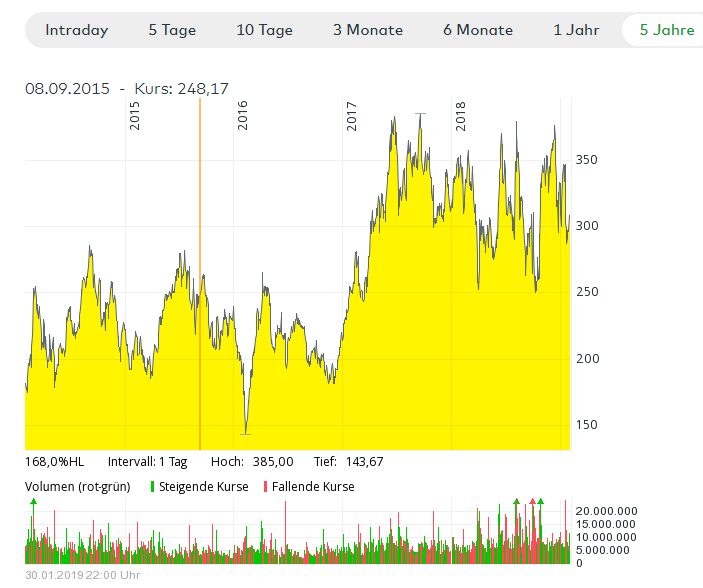
Task: Select the 5 Tage time range
Action: 172,30
